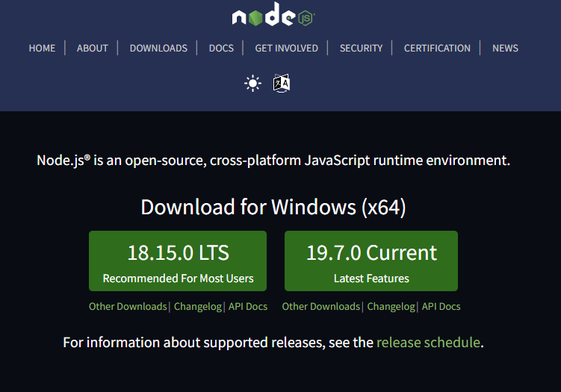Open Other Downloads under 18.15.0 LTS
Viewport: 561px width, 392px height.
pos(128,307)
